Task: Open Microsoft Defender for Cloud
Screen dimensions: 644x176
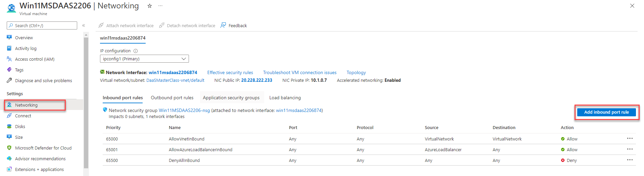Action: (x=43, y=148)
